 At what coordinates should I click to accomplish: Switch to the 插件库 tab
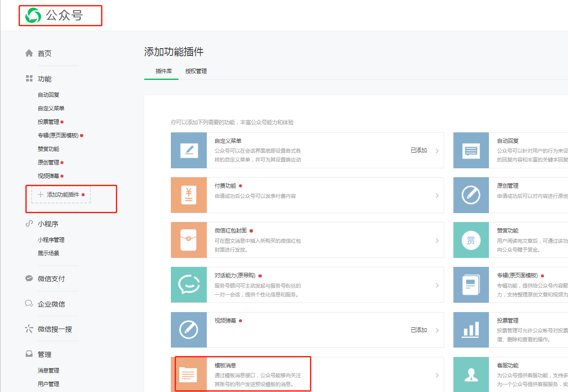click(164, 71)
